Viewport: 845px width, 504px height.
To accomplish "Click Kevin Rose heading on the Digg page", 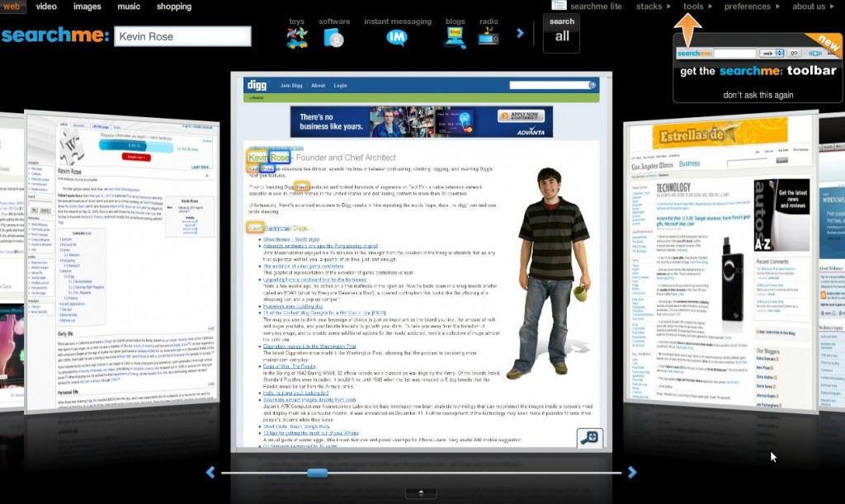I will click(x=269, y=158).
